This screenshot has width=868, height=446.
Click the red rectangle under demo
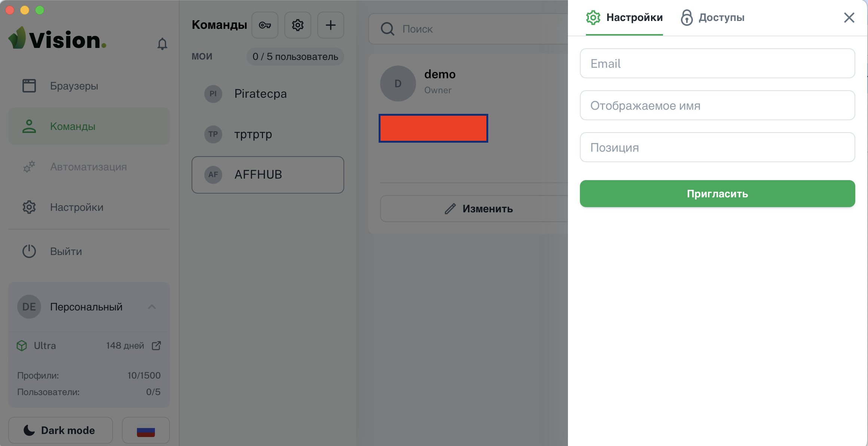[433, 128]
